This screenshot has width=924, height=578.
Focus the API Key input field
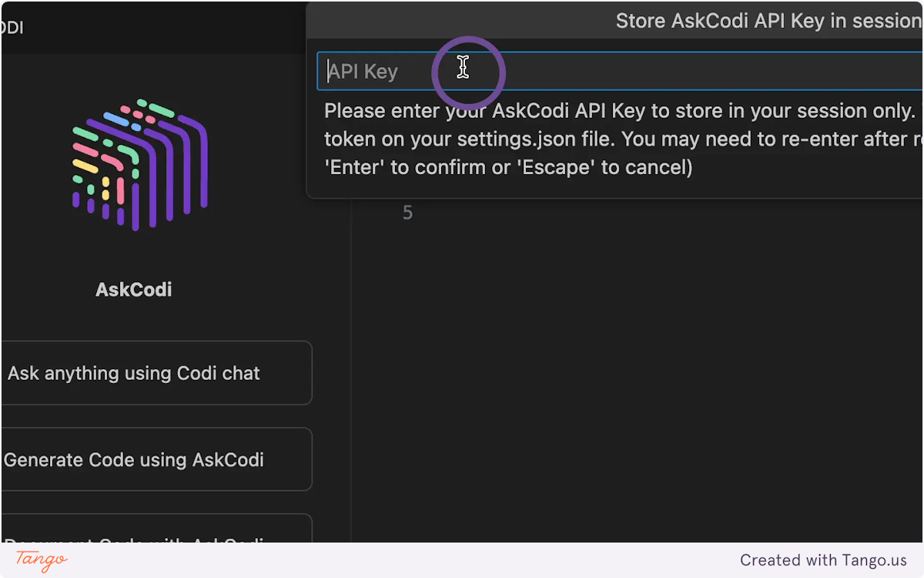[616, 72]
